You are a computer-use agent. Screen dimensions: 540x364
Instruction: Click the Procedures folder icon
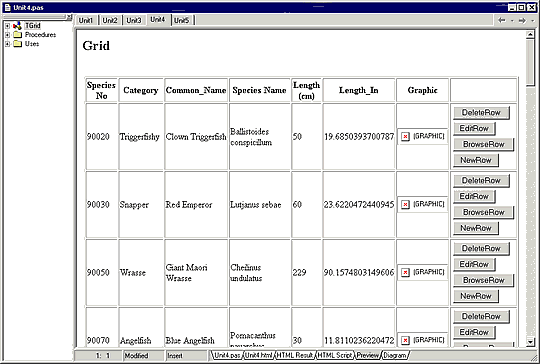pos(18,35)
